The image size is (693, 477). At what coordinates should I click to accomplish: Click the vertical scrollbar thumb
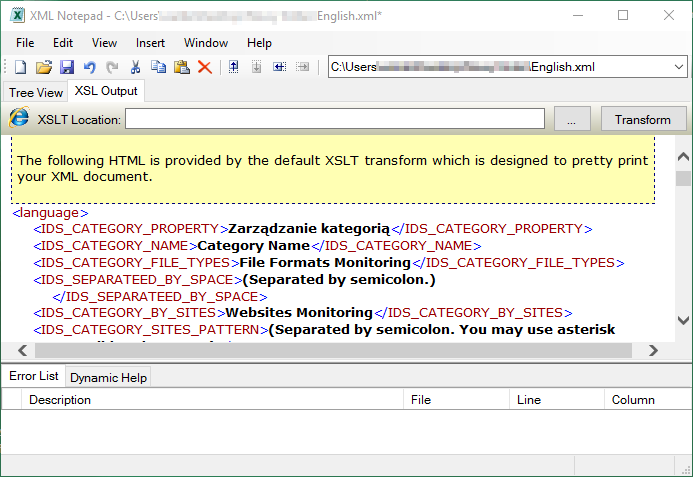[683, 179]
